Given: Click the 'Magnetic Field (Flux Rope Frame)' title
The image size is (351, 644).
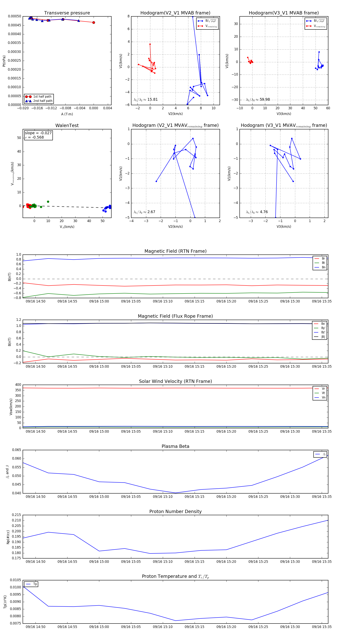Looking at the screenshot, I should (x=175, y=316).
